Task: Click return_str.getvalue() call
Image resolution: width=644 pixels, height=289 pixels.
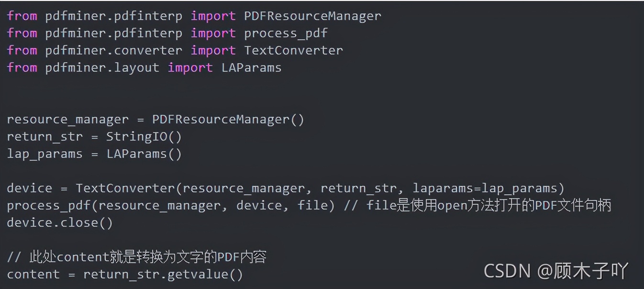Action: pyautogui.click(x=163, y=275)
